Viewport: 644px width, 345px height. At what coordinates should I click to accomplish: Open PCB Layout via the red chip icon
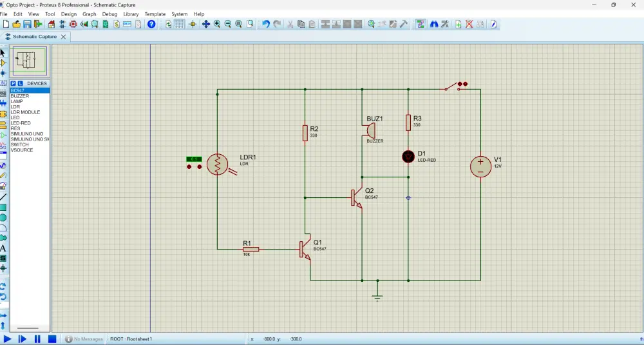73,25
